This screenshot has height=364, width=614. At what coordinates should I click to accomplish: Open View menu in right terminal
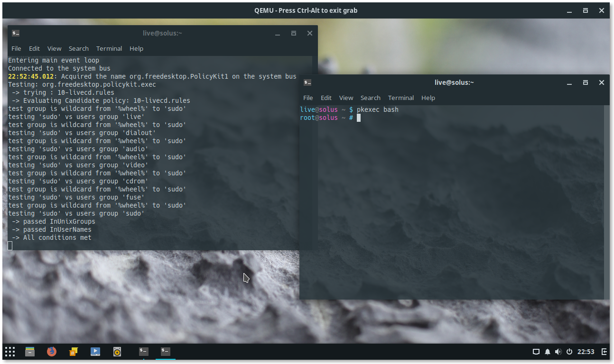pyautogui.click(x=346, y=98)
